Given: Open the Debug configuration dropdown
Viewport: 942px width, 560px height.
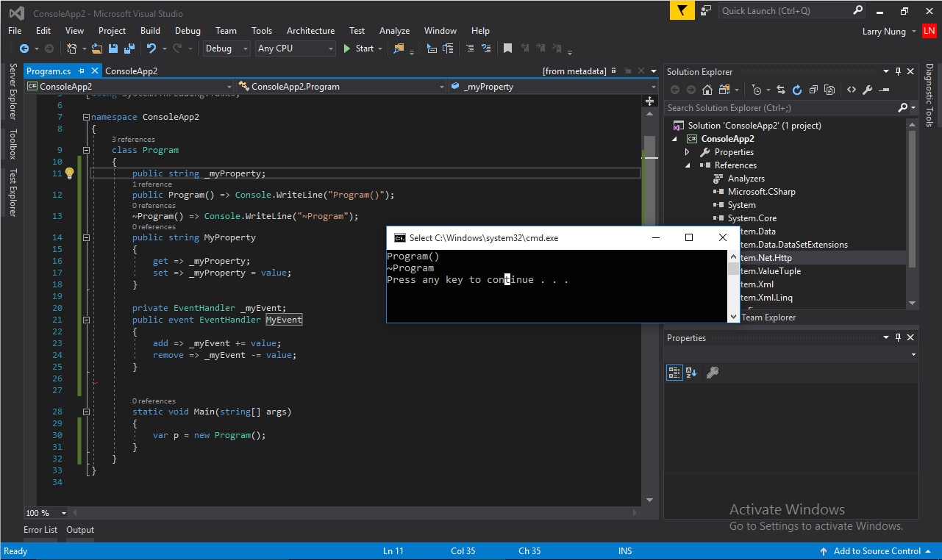Looking at the screenshot, I should [226, 49].
